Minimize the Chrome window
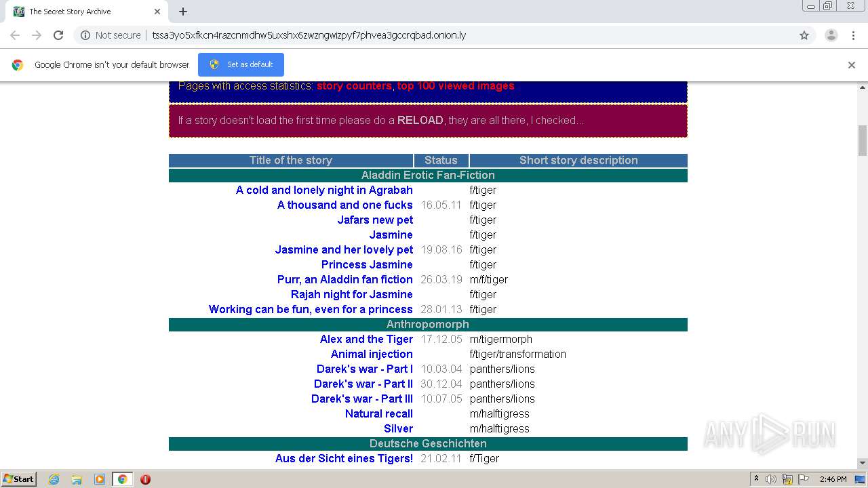Viewport: 868px width, 488px height. (x=811, y=6)
